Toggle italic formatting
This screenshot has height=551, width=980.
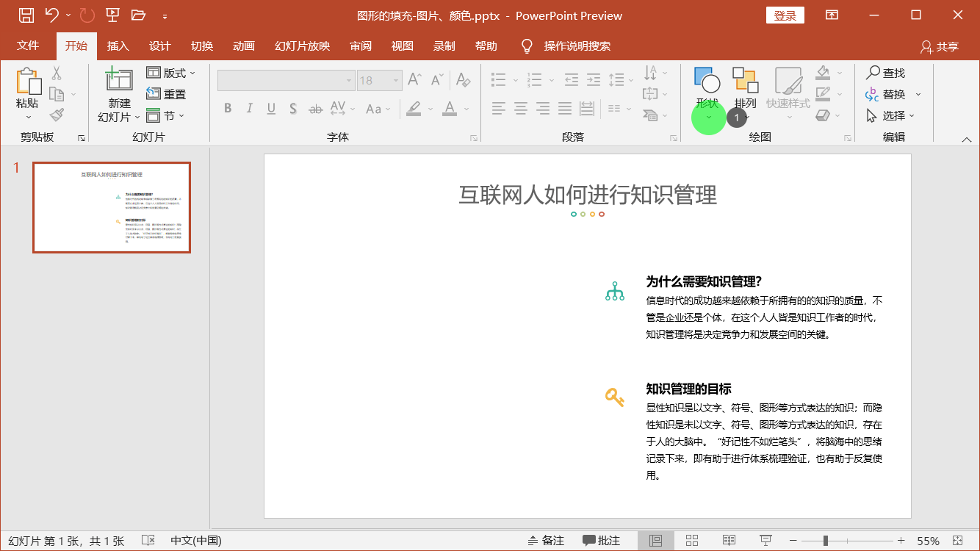[249, 109]
